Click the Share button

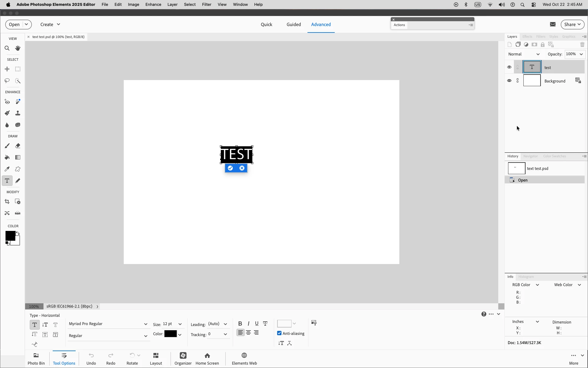pos(572,25)
